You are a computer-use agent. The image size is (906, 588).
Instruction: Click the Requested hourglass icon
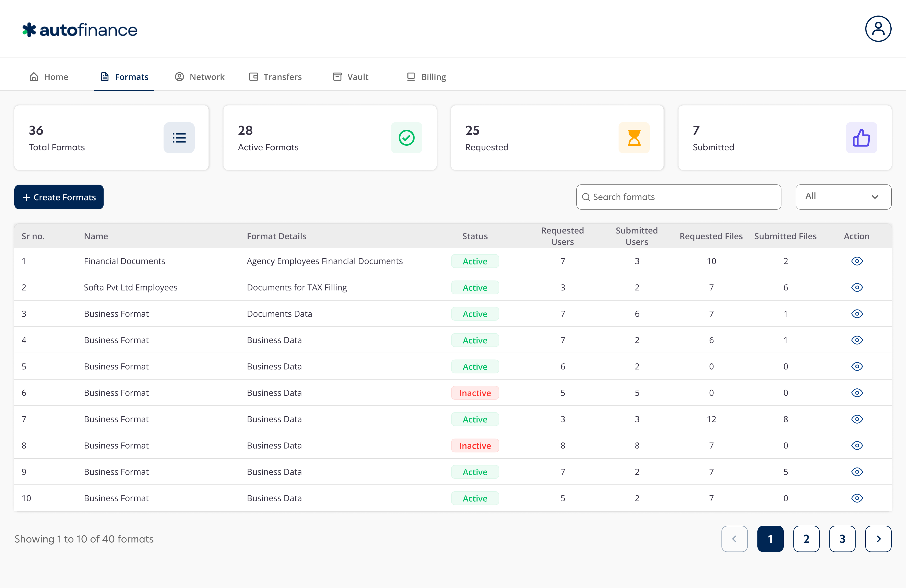click(x=634, y=138)
